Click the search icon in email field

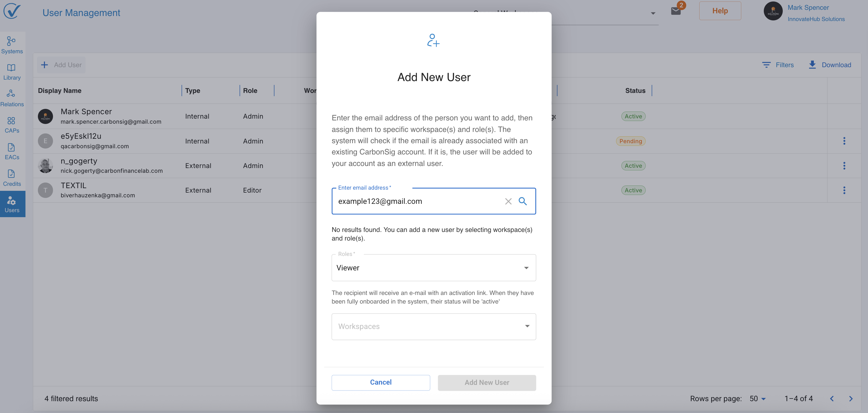(523, 201)
